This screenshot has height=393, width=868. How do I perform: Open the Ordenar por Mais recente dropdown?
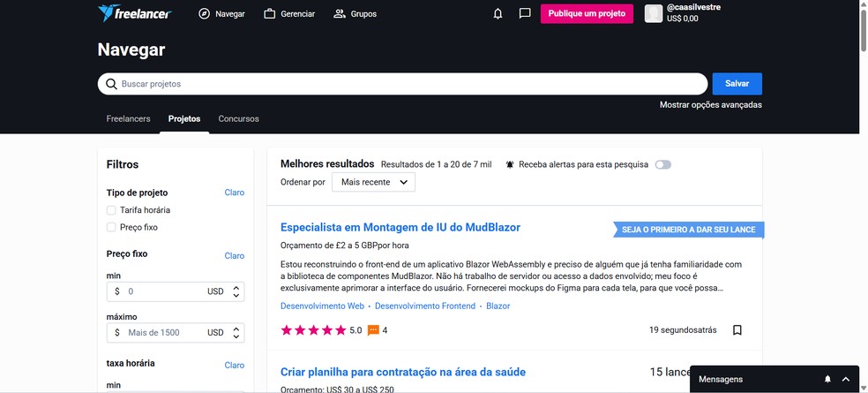(373, 182)
